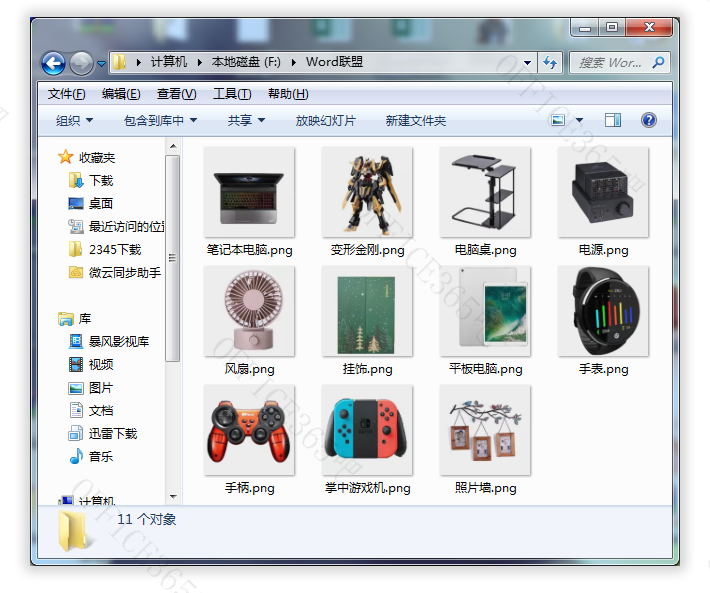710x593 pixels.
Task: Open the address bar history dropdown
Action: point(527,62)
